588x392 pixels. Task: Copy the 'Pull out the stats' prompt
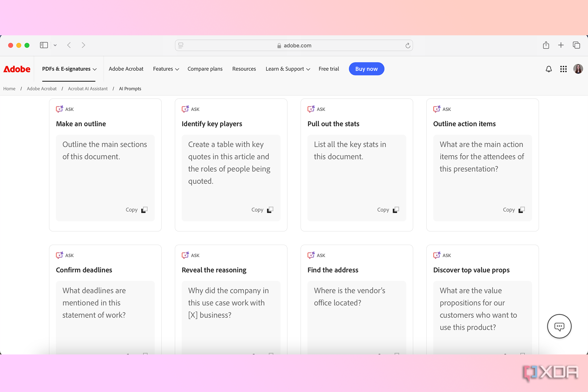pos(388,210)
